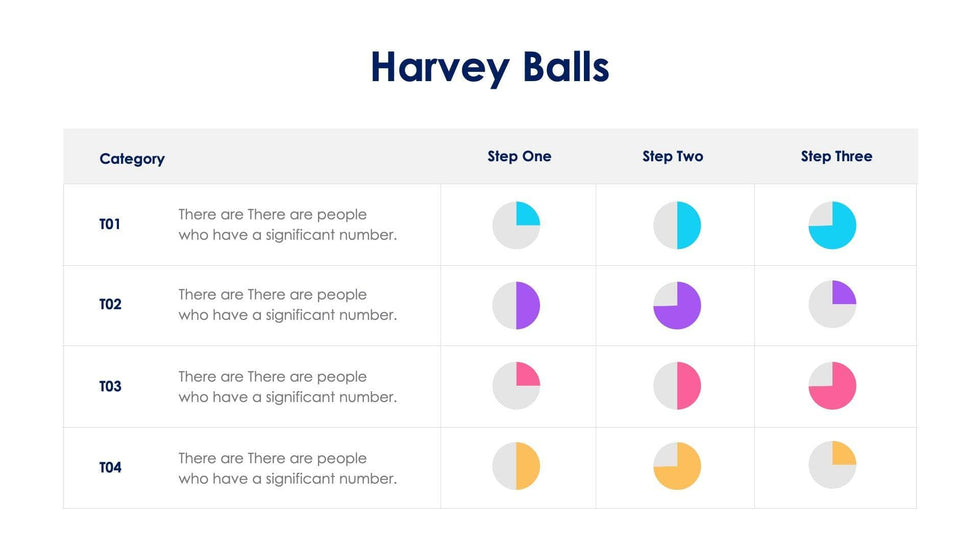
Task: Click the Step Three column header
Action: tap(836, 157)
